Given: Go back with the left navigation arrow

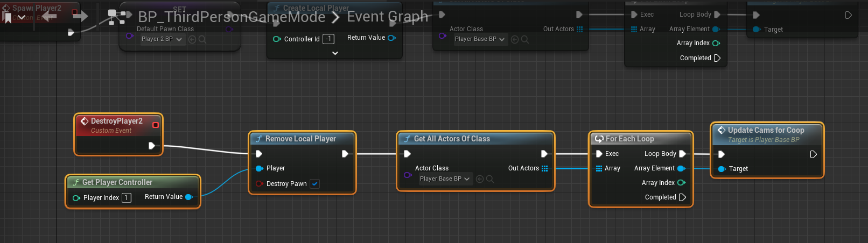Looking at the screenshot, I should (49, 16).
